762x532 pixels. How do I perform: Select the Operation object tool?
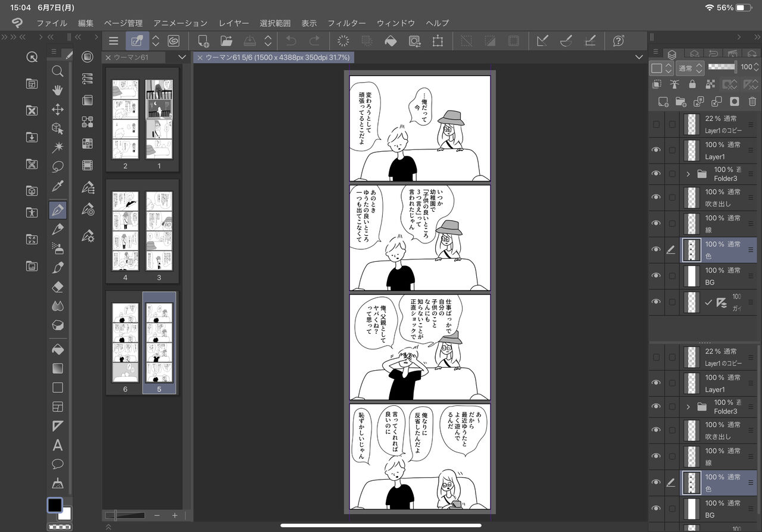pyautogui.click(x=58, y=129)
